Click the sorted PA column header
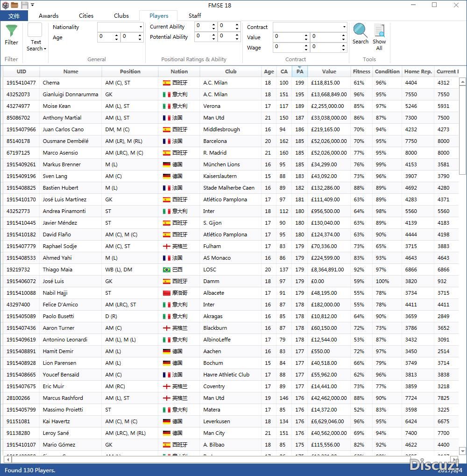This screenshot has height=476, width=467. [300, 71]
